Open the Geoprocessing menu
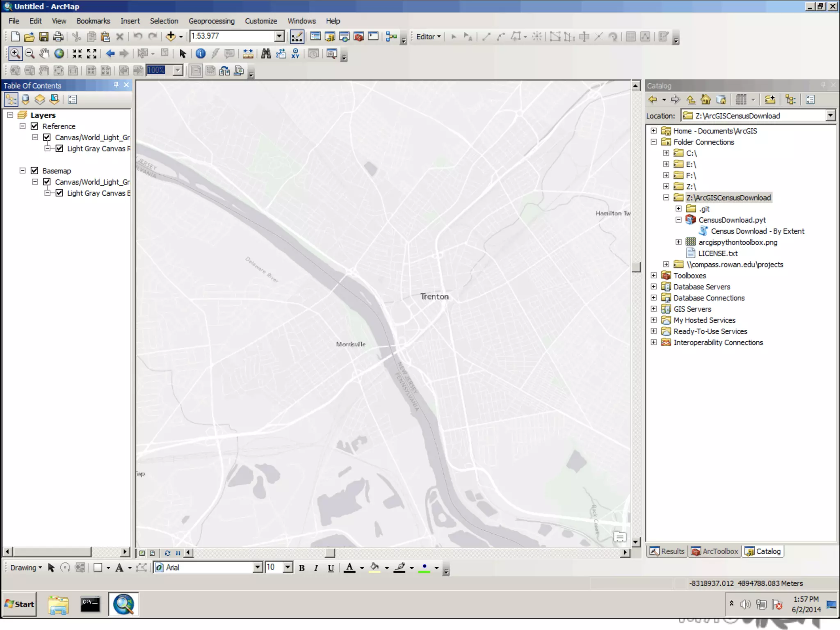The image size is (840, 630). (211, 21)
